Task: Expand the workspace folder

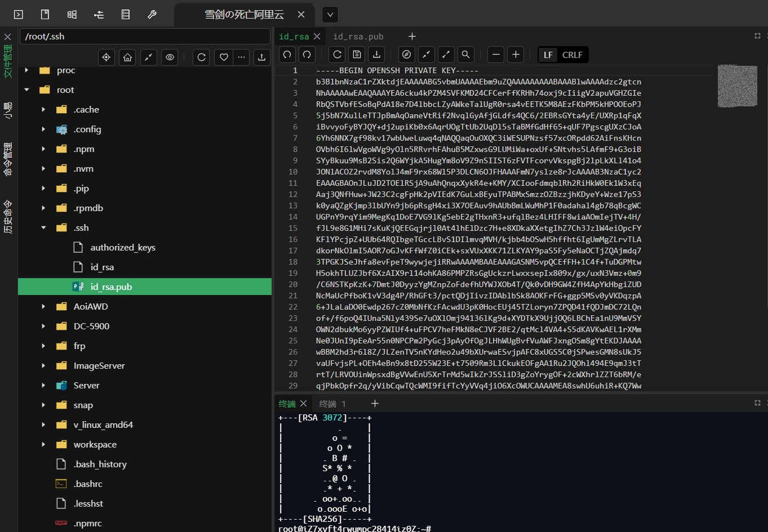Action: (43, 445)
